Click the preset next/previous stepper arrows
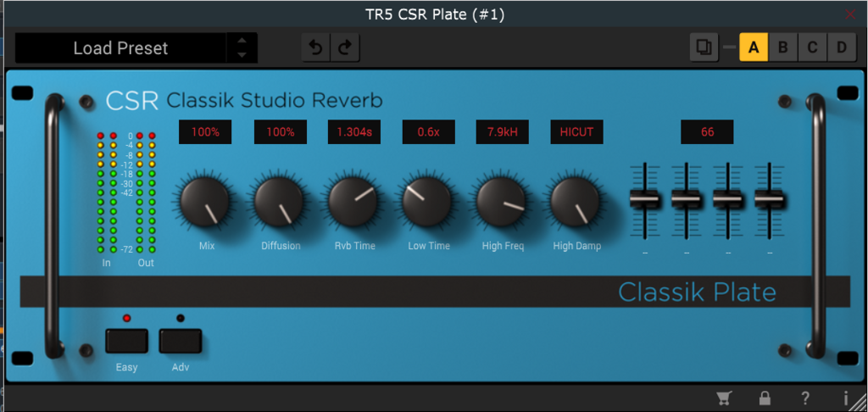The width and height of the screenshot is (868, 412). [x=242, y=48]
